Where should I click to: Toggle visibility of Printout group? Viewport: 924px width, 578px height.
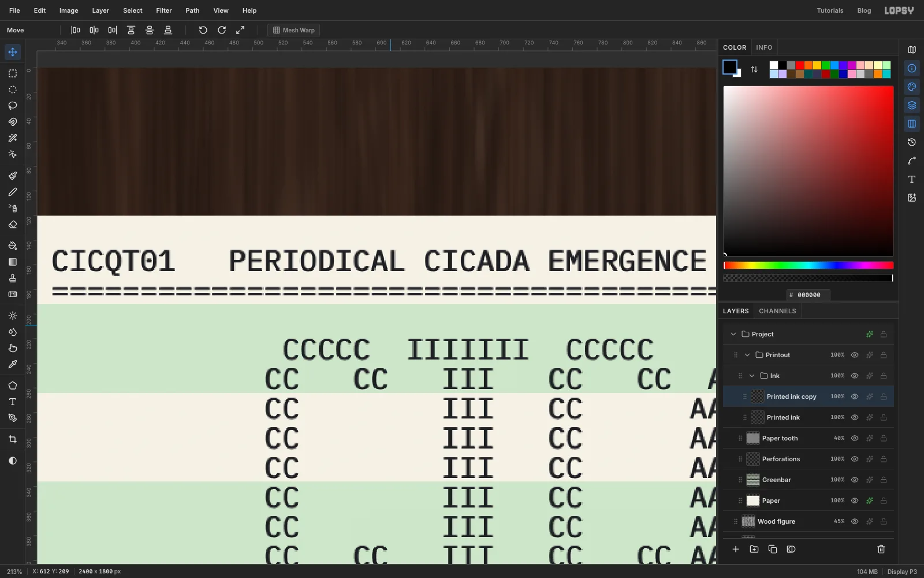tap(855, 355)
